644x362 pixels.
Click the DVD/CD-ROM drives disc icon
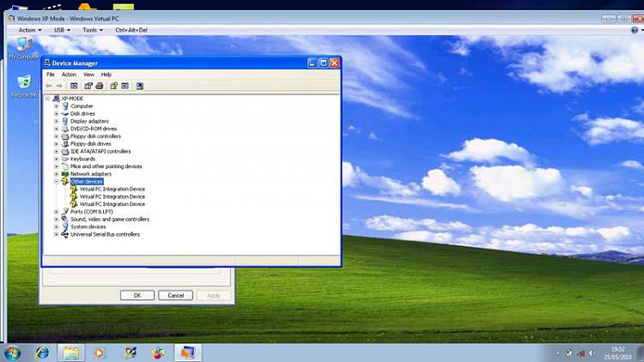tap(65, 129)
